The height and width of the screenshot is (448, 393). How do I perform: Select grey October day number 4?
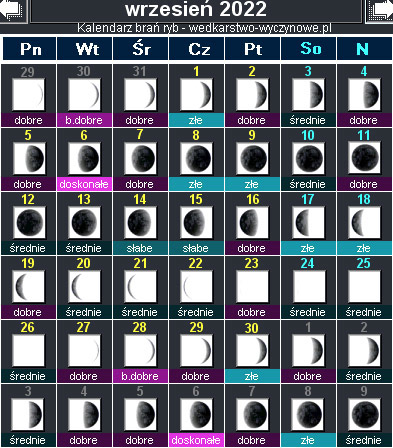pyautogui.click(x=84, y=391)
